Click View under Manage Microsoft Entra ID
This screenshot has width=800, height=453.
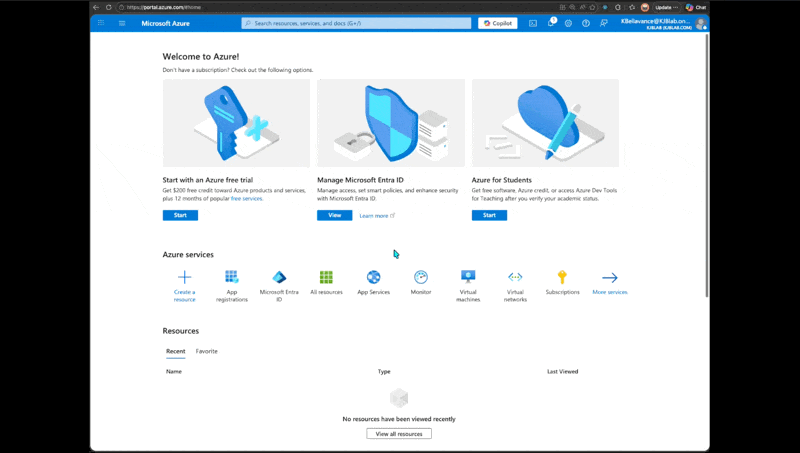tap(335, 215)
